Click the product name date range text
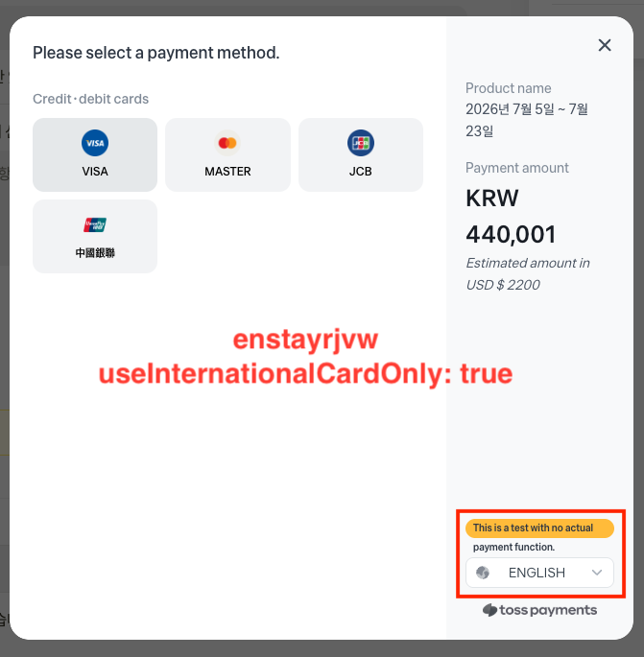Screen dimensions: 644x657 click(527, 120)
